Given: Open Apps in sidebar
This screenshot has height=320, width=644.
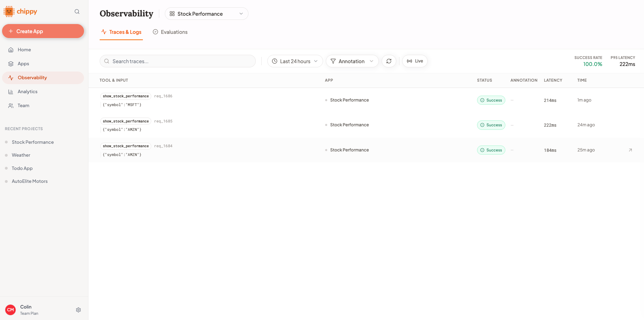Looking at the screenshot, I should [43, 64].
